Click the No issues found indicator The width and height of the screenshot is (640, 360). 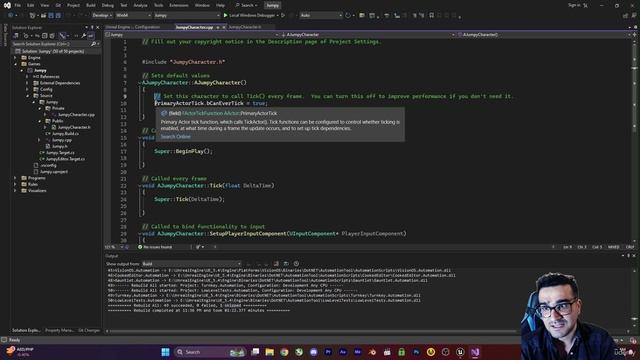155,247
